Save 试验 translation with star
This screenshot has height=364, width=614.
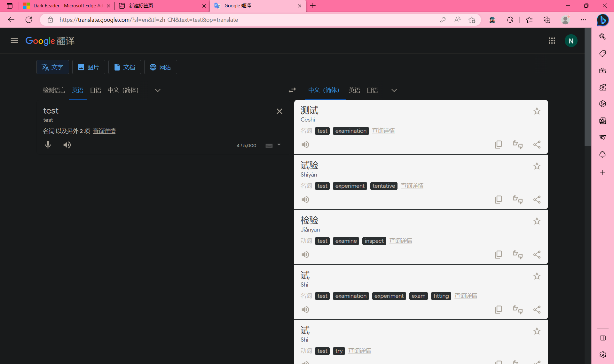click(x=537, y=166)
